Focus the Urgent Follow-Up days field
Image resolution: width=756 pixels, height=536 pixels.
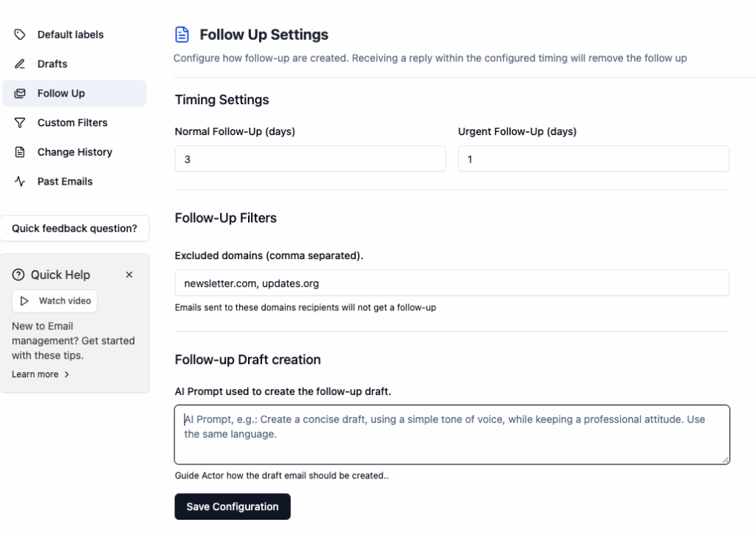[x=594, y=159]
